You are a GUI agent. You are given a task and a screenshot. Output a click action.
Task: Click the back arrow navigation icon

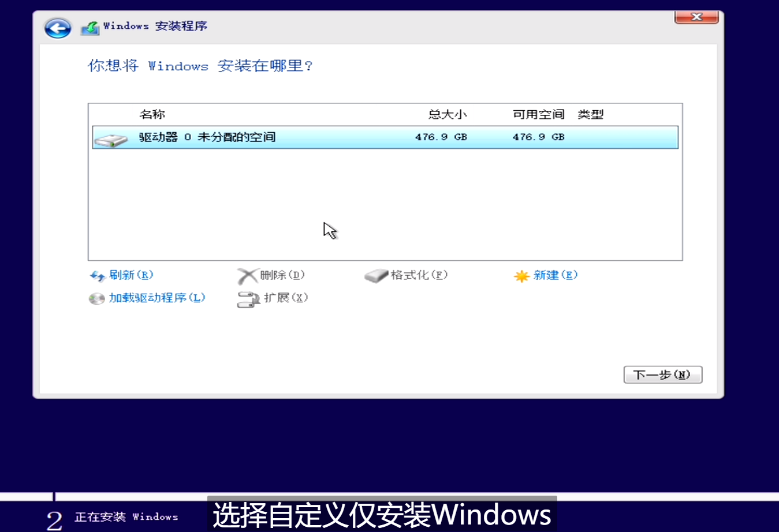57,27
